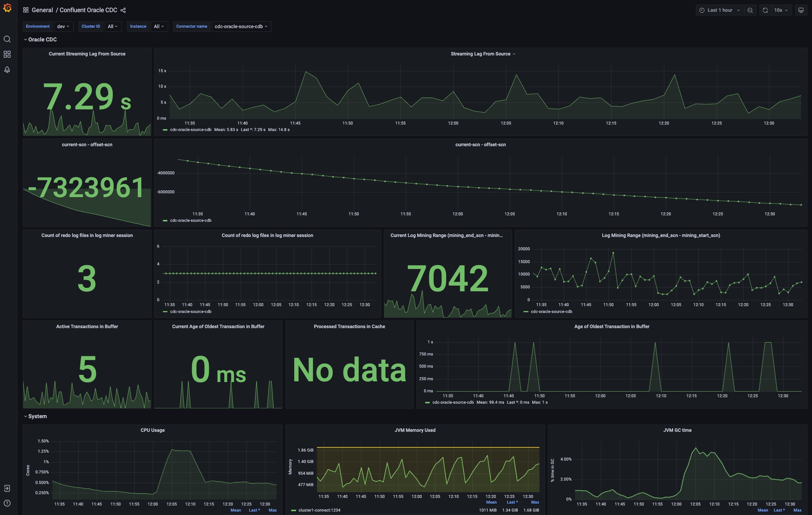
Task: Zoom out time range icon
Action: 750,10
